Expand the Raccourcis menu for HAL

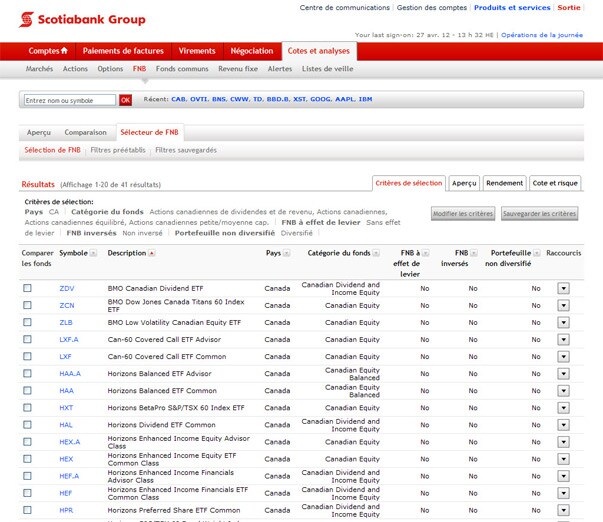pyautogui.click(x=563, y=424)
